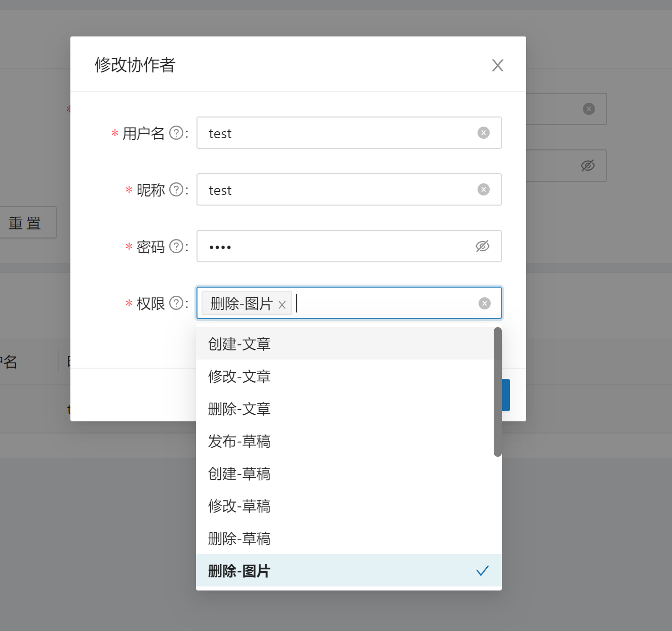Clear the 昵称 field text

[x=484, y=189]
